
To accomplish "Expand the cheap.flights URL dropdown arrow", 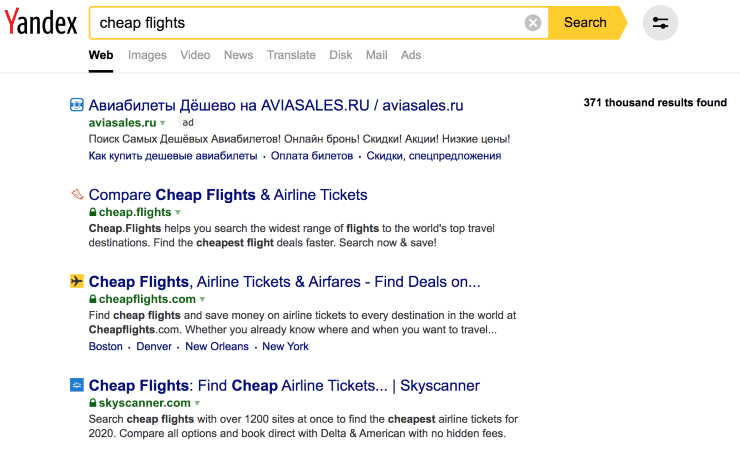I will click(x=178, y=212).
